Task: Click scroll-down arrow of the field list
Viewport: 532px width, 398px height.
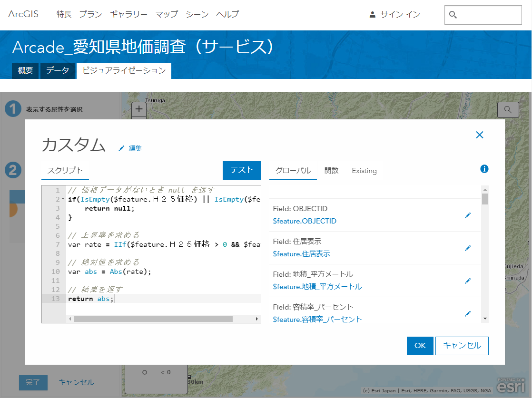Action: [x=485, y=319]
